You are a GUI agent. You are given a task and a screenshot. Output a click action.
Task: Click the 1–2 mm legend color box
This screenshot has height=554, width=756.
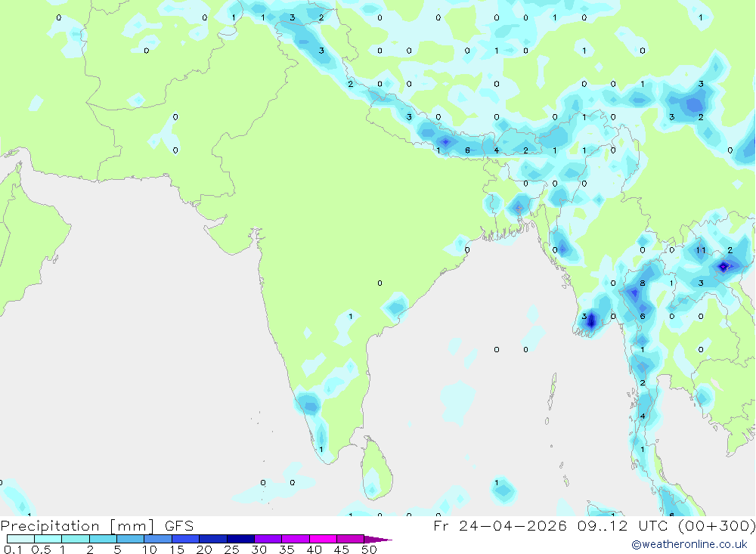tap(76, 539)
